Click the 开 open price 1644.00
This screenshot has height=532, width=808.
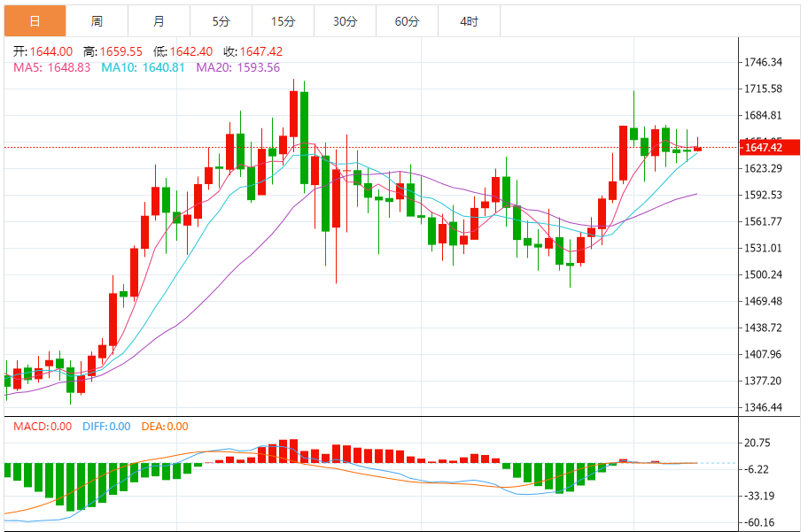point(51,52)
